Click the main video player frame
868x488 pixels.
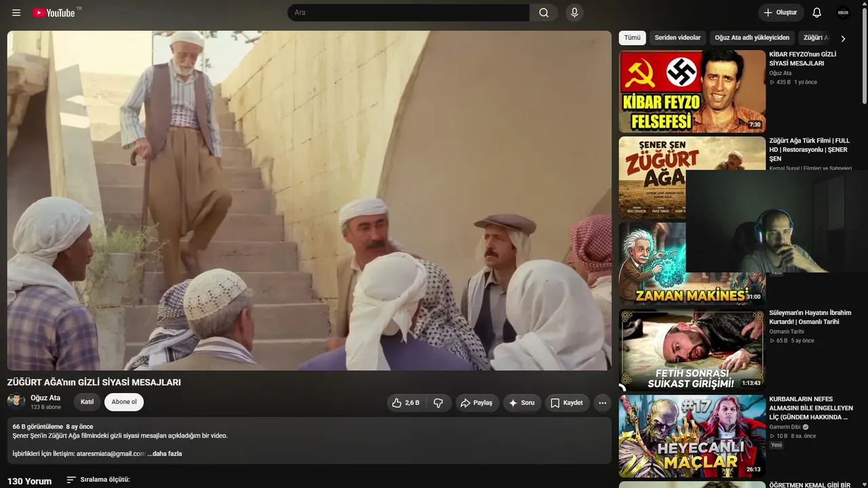(x=309, y=201)
